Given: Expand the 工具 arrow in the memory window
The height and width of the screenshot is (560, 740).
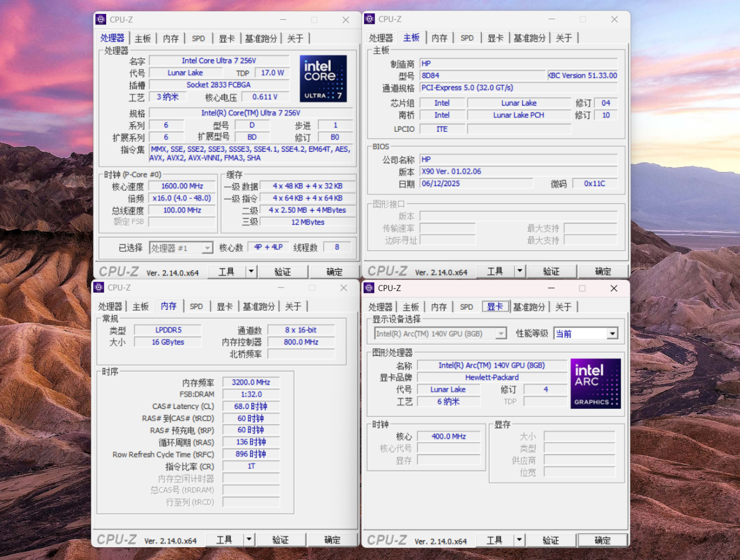Looking at the screenshot, I should [249, 540].
